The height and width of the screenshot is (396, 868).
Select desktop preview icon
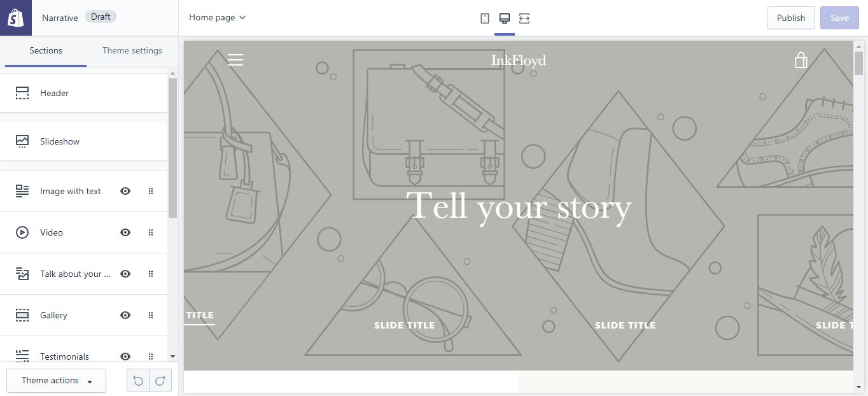click(505, 18)
